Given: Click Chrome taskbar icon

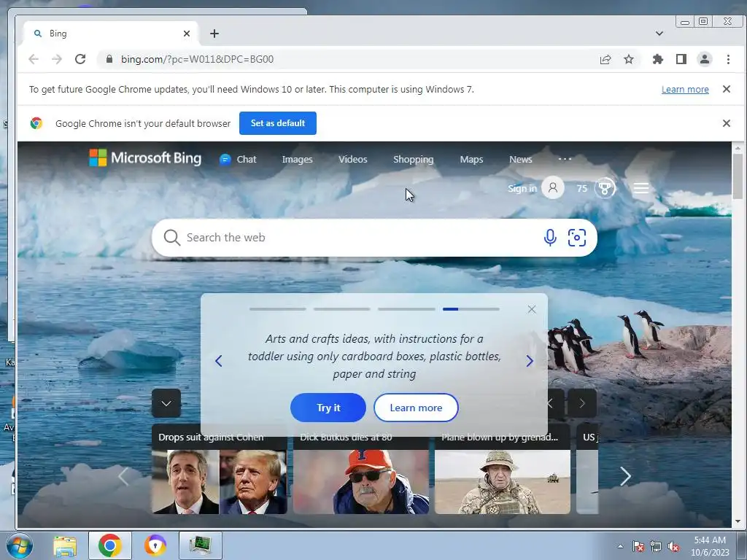Looking at the screenshot, I should click(110, 545).
